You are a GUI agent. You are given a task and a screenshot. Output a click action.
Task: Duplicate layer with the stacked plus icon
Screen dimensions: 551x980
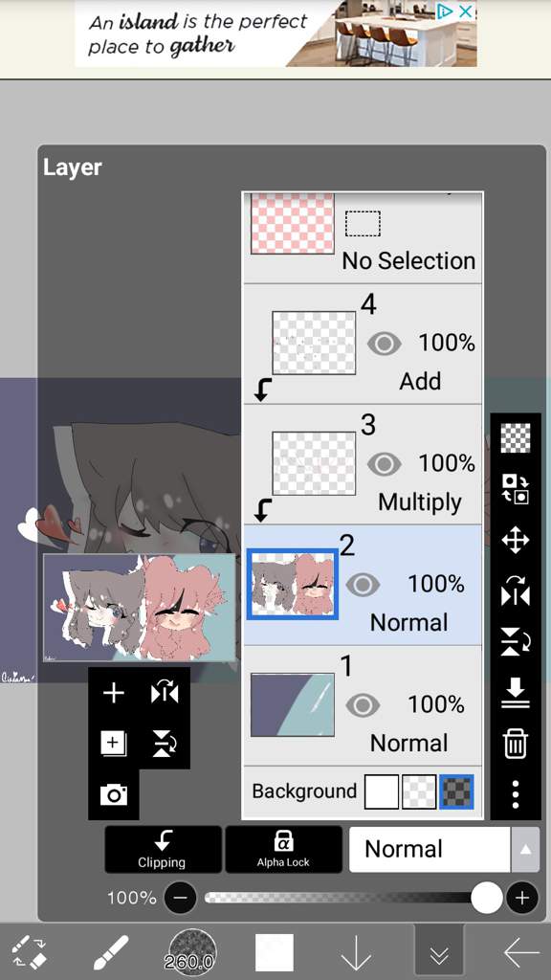(x=113, y=744)
